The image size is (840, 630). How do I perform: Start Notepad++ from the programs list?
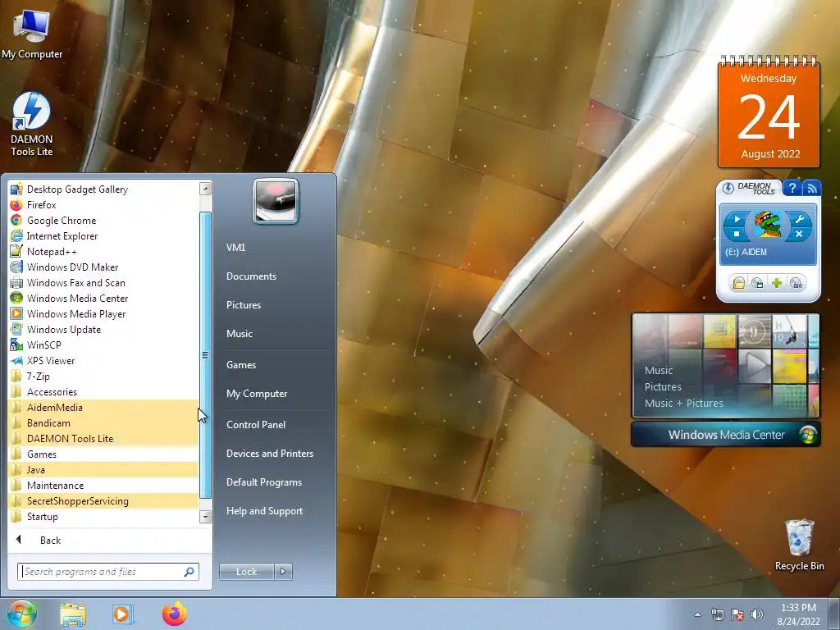(x=103, y=251)
